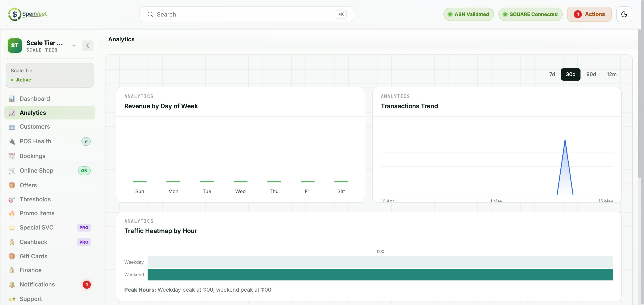
Task: Click the POS Health checkmark badge
Action: coord(86,142)
